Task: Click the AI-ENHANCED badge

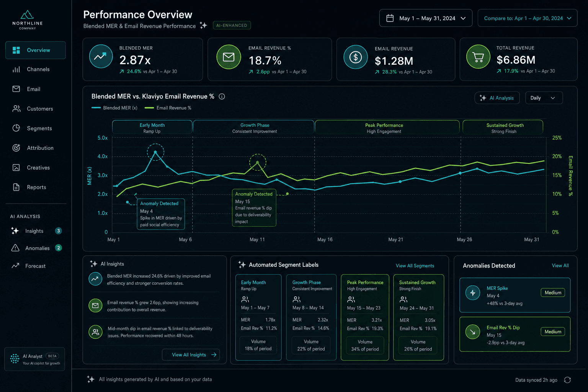Action: pyautogui.click(x=232, y=25)
